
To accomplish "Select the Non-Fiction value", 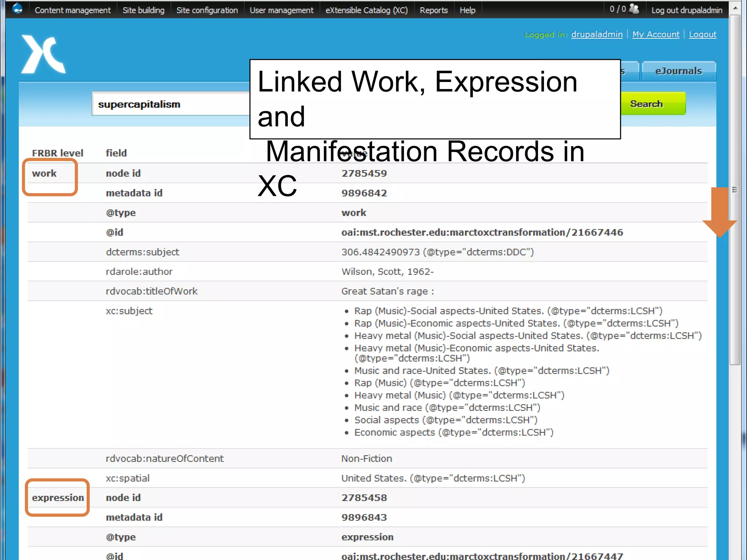I will click(367, 459).
